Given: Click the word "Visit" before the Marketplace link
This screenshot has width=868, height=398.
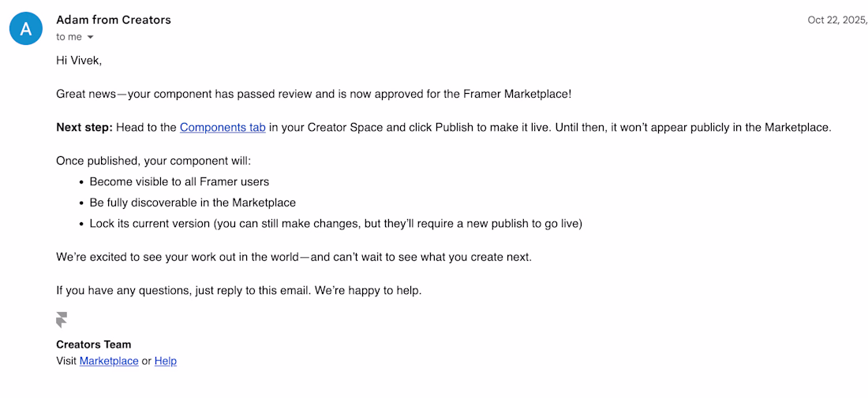Looking at the screenshot, I should coord(66,361).
